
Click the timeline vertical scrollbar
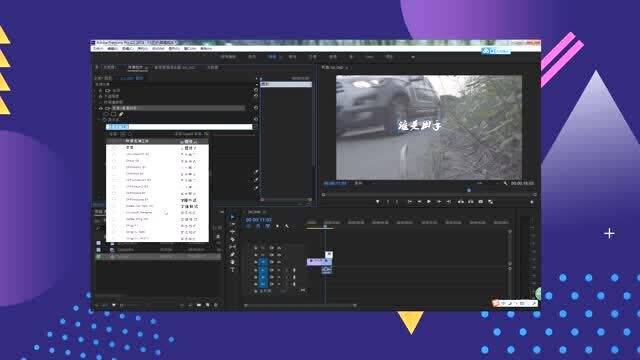[x=509, y=250]
